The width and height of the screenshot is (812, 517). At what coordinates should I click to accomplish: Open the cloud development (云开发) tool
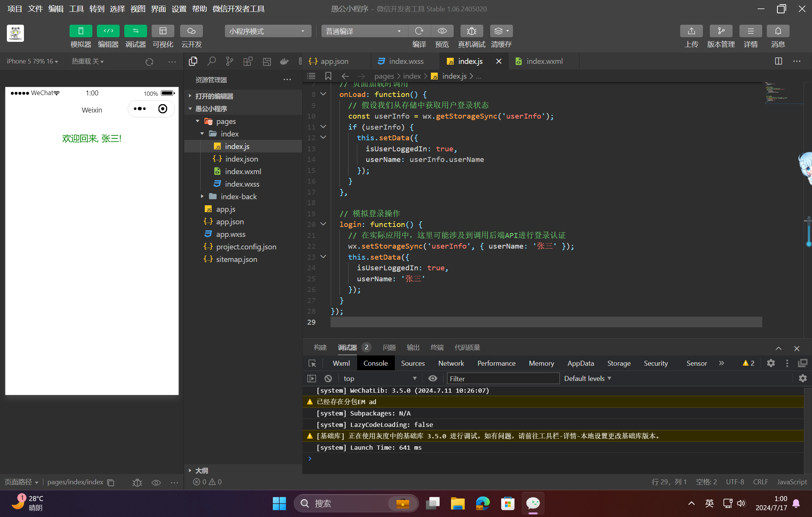point(191,31)
